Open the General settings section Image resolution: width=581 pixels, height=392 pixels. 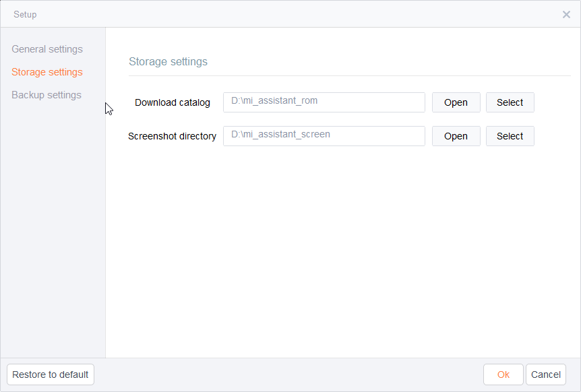[x=47, y=49]
